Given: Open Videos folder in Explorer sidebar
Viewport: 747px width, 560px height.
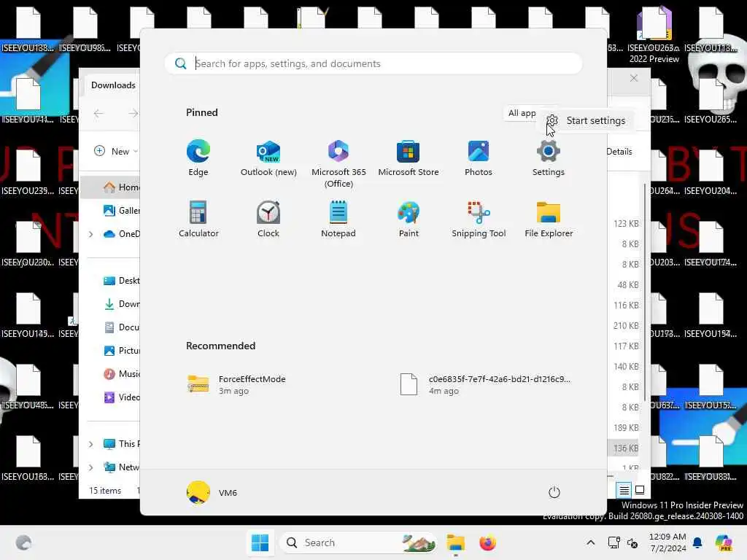Looking at the screenshot, I should [122, 397].
